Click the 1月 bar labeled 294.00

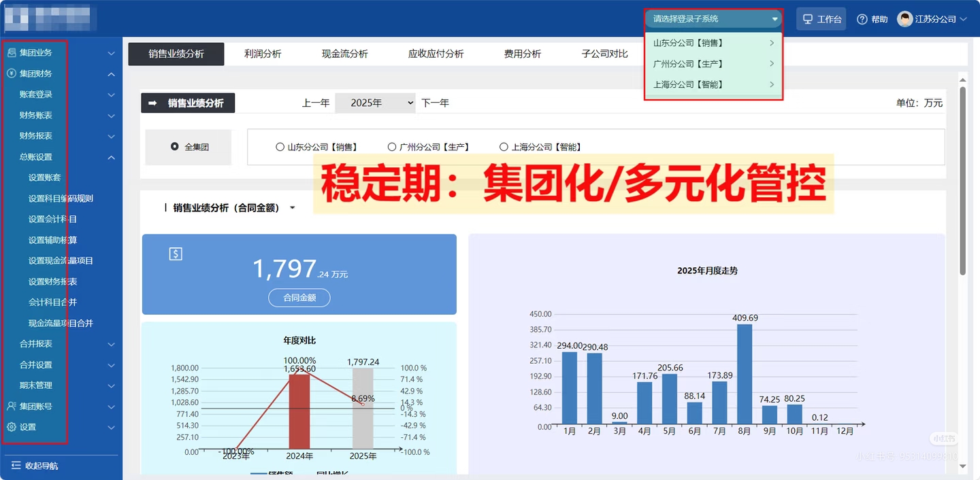(570, 388)
